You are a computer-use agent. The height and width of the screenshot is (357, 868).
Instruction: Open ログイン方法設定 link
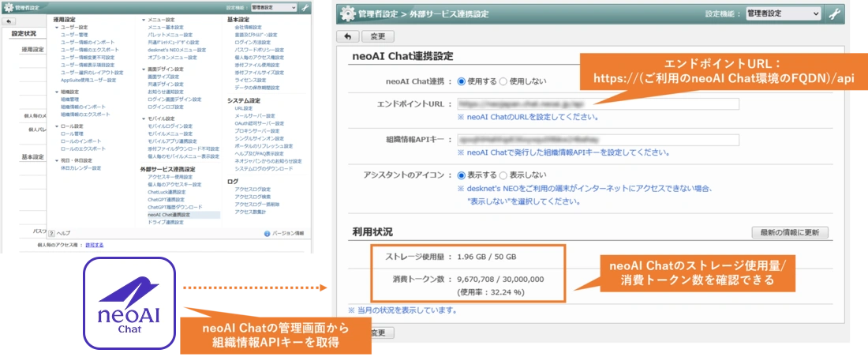pyautogui.click(x=253, y=42)
